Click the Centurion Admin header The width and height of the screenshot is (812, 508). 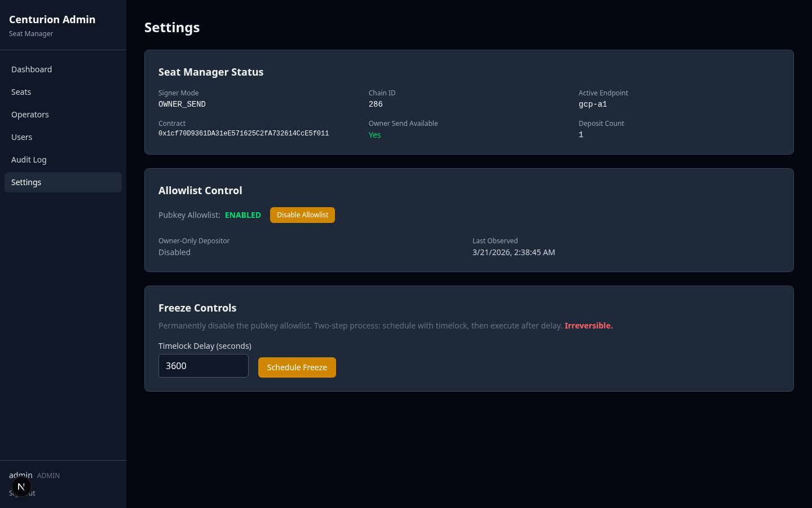point(52,19)
